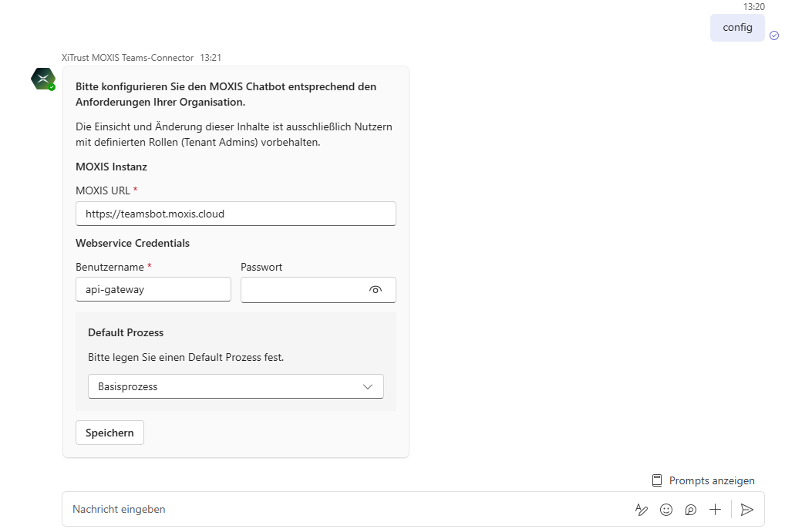
Task: Open the text formatting options icon
Action: click(641, 510)
